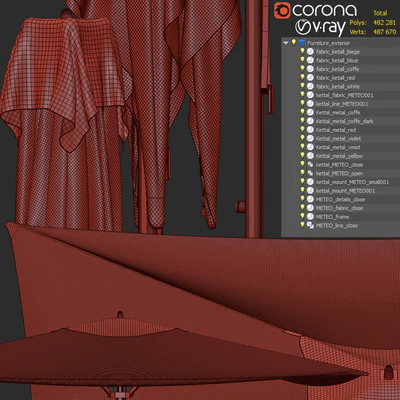Click the sphere icon next to METEO_frame
Screen dimensions: 400x400
(x=310, y=217)
